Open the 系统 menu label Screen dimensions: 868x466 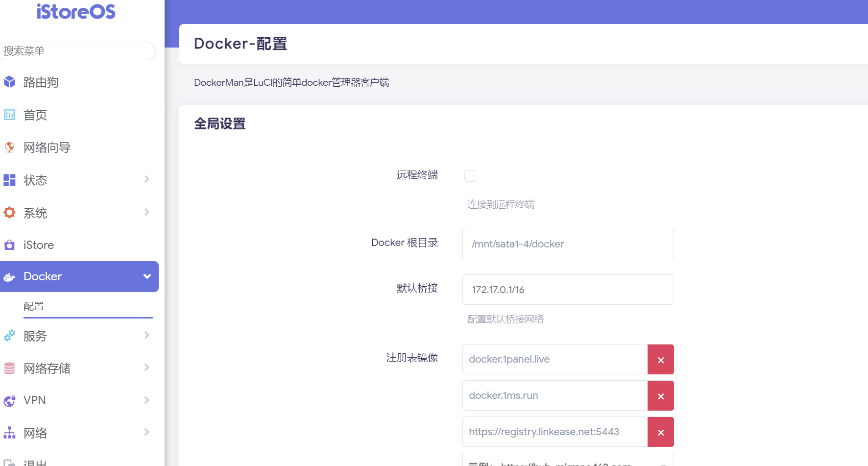pyautogui.click(x=35, y=213)
